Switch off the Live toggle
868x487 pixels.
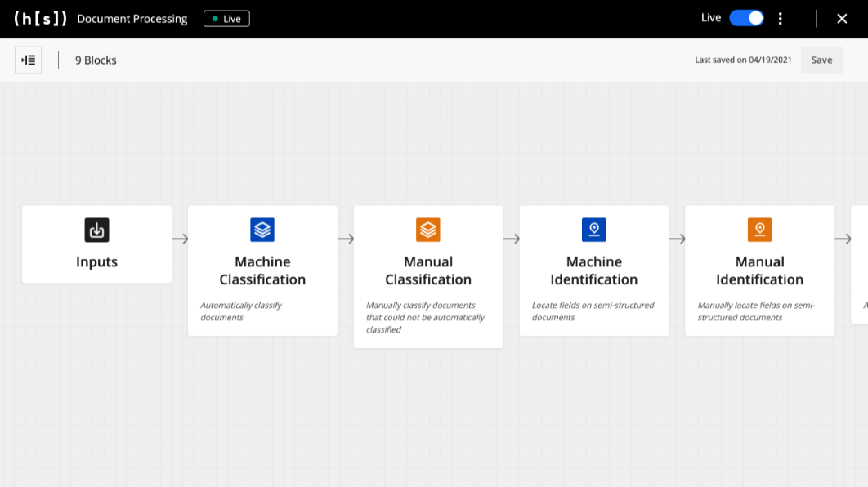click(x=746, y=18)
